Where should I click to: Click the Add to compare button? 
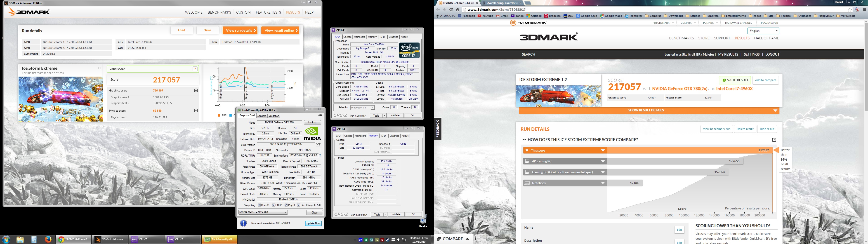[x=766, y=80]
